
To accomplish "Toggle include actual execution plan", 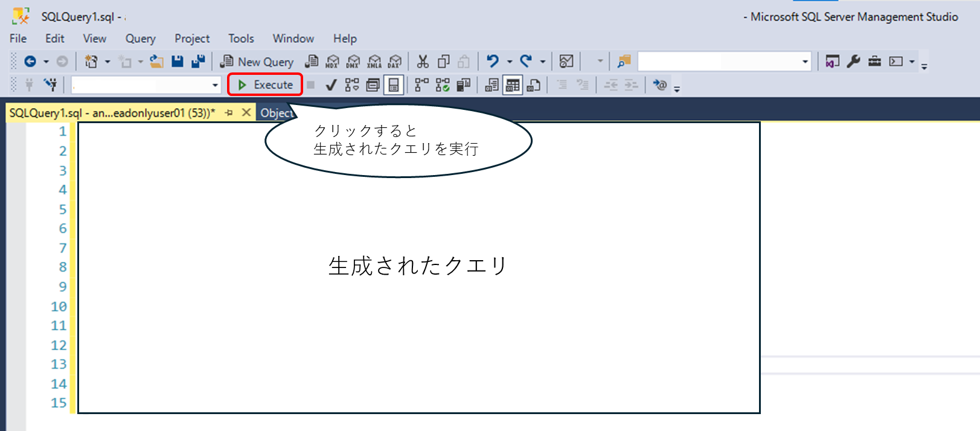I will coord(422,85).
